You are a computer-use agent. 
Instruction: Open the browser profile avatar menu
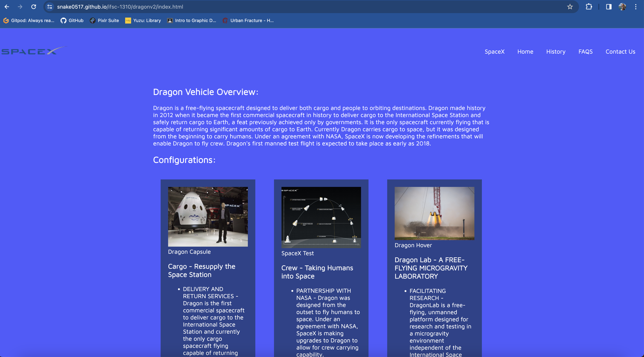(622, 7)
